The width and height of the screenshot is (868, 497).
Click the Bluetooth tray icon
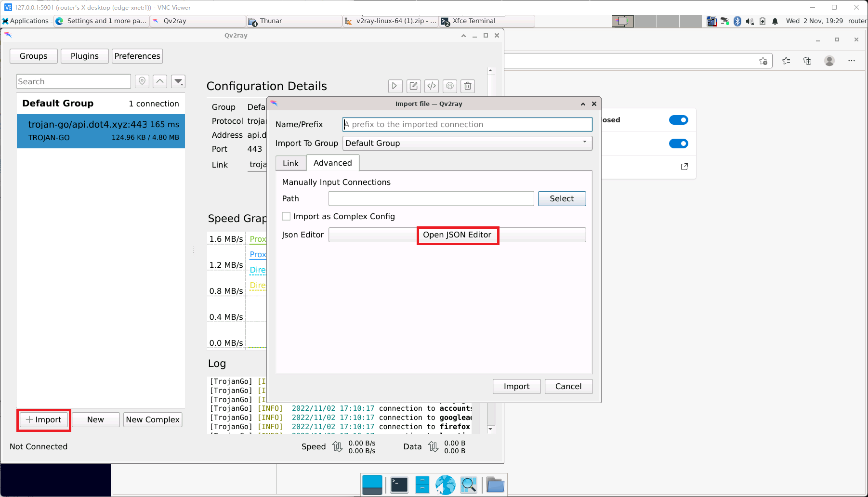tap(737, 21)
